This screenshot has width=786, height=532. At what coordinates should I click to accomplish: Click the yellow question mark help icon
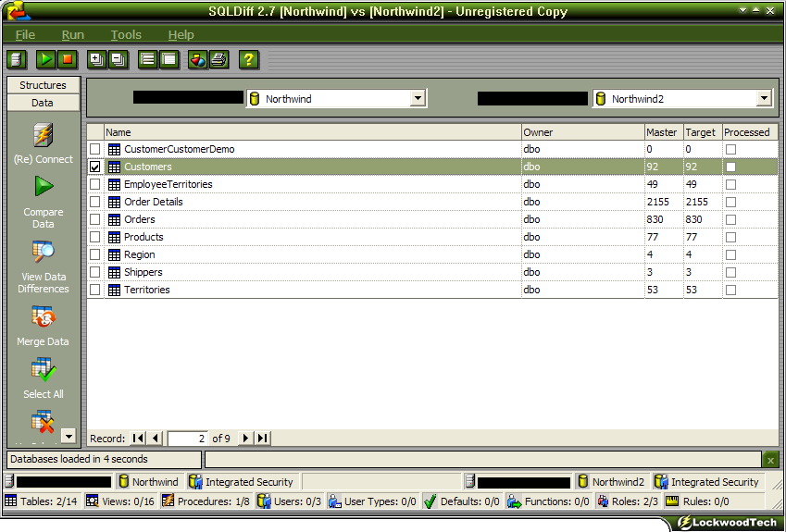(249, 59)
